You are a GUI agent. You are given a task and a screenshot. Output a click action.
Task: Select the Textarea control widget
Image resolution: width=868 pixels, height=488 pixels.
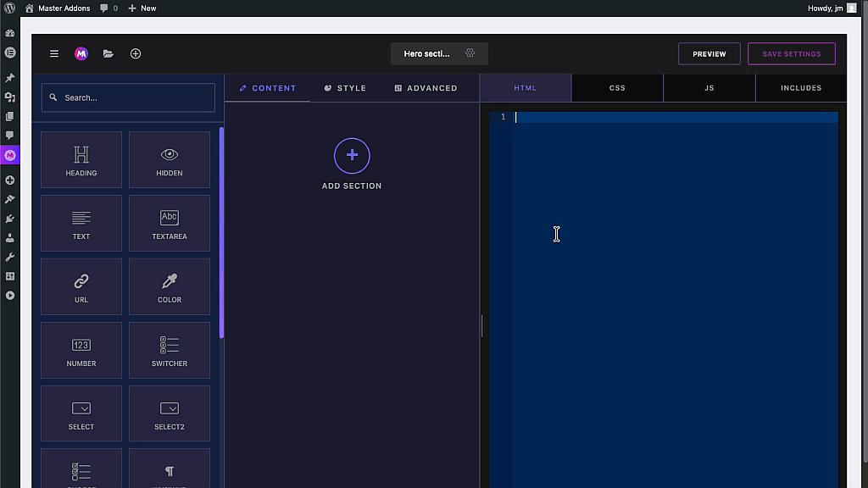pyautogui.click(x=170, y=224)
